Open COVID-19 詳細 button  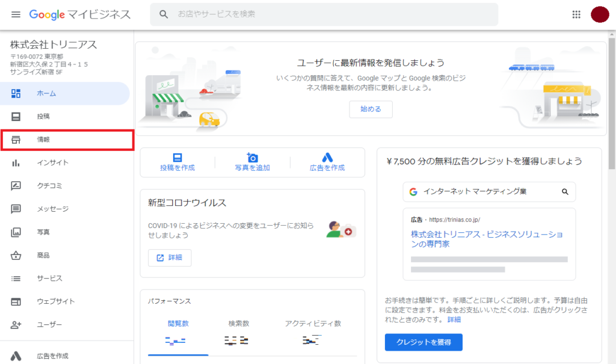click(170, 258)
